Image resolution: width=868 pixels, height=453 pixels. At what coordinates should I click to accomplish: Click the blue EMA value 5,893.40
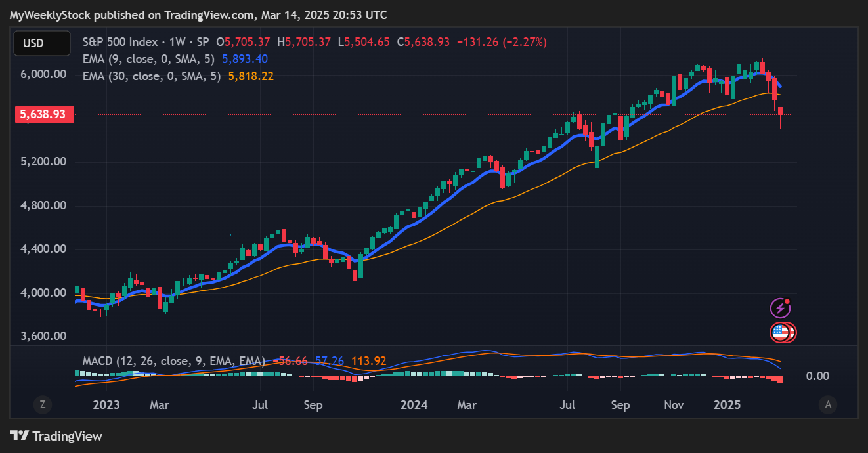click(x=245, y=59)
